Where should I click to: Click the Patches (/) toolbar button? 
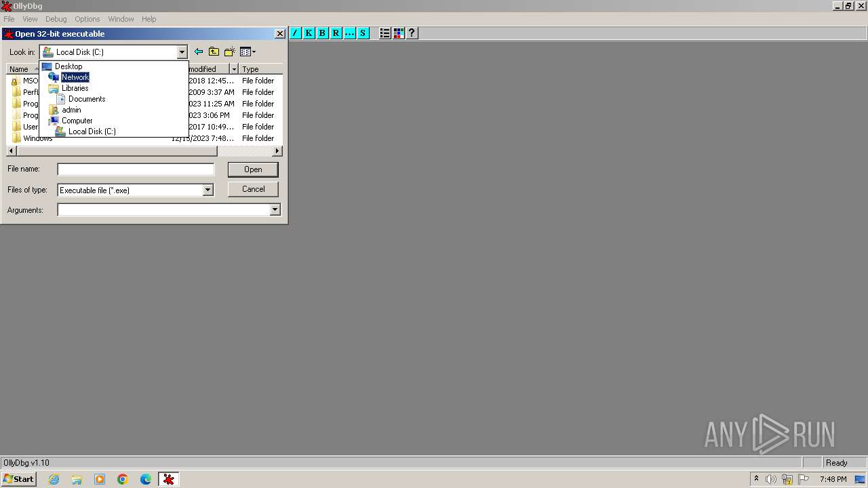pos(296,33)
